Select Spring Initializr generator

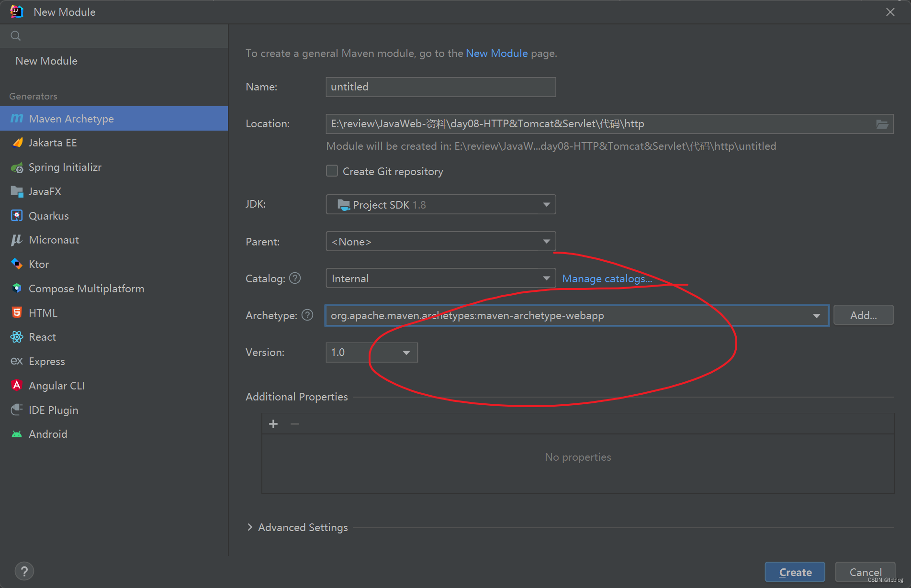point(114,167)
